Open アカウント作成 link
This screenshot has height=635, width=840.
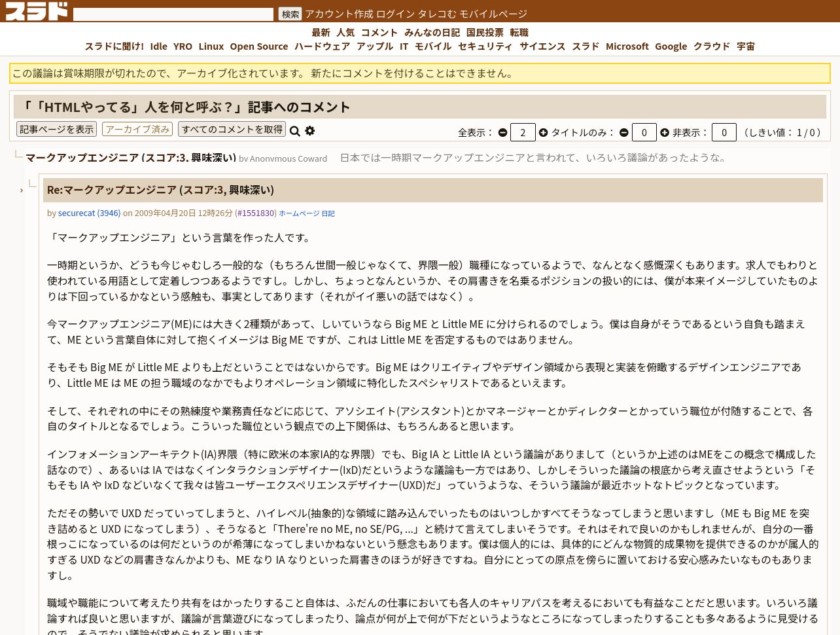coord(339,14)
